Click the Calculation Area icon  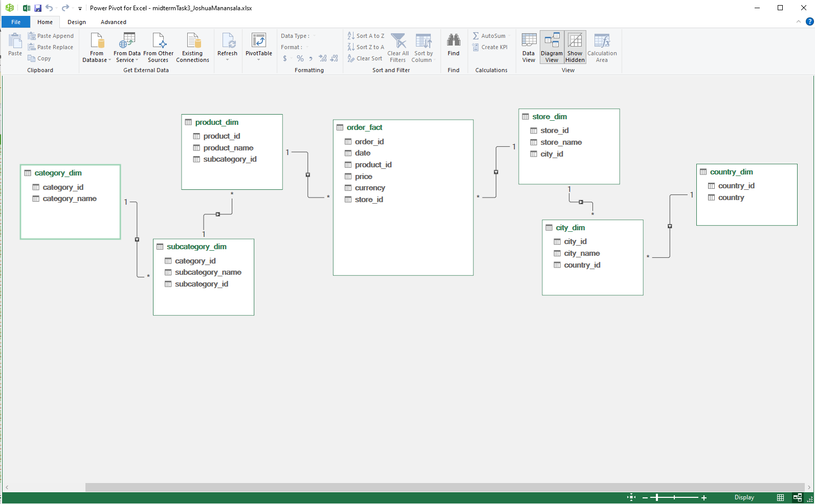point(602,41)
